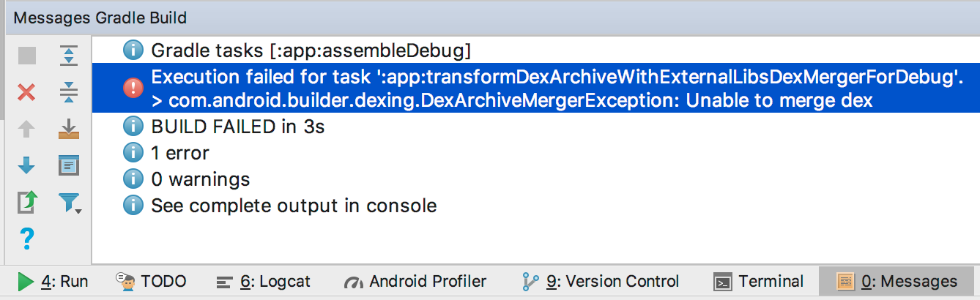
Task: Click the Stop build square icon
Action: click(26, 56)
